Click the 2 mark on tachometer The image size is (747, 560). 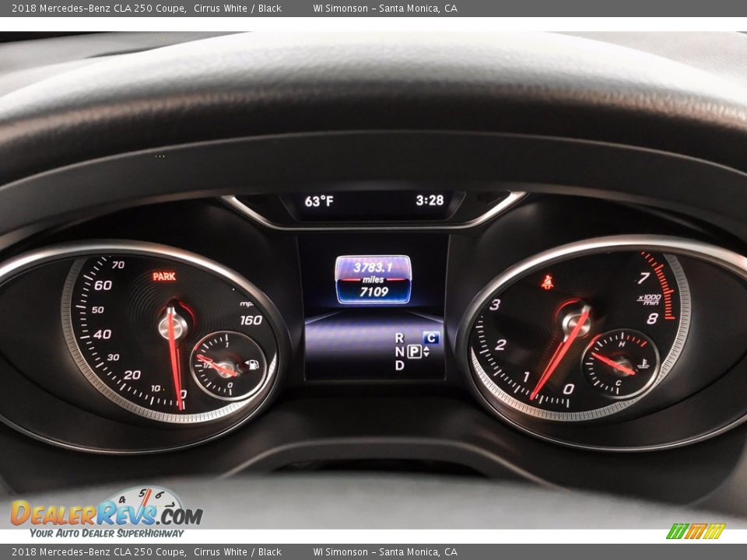pos(500,345)
